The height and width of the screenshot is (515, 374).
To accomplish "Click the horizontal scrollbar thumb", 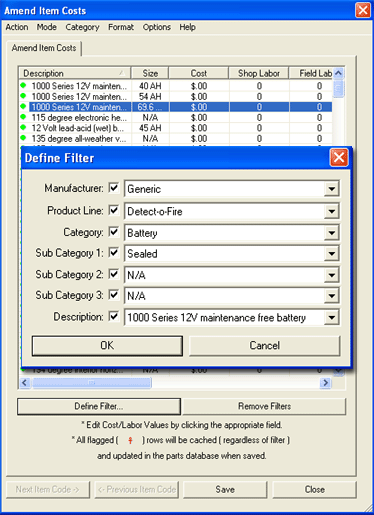I will point(92,383).
